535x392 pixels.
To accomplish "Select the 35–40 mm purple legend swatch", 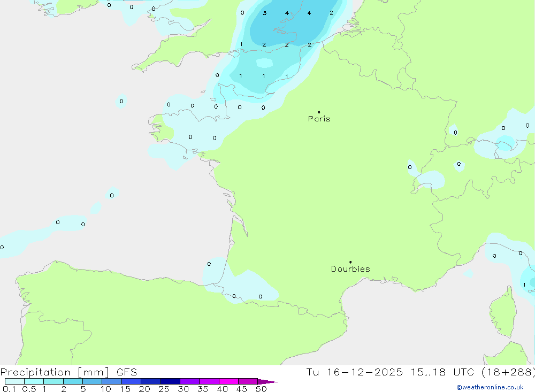I will coord(209,381).
